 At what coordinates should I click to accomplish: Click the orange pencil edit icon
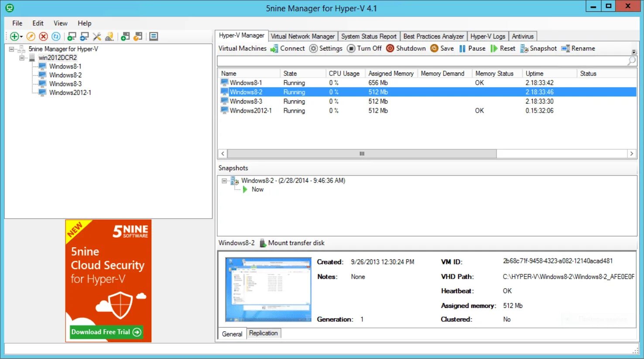(31, 37)
